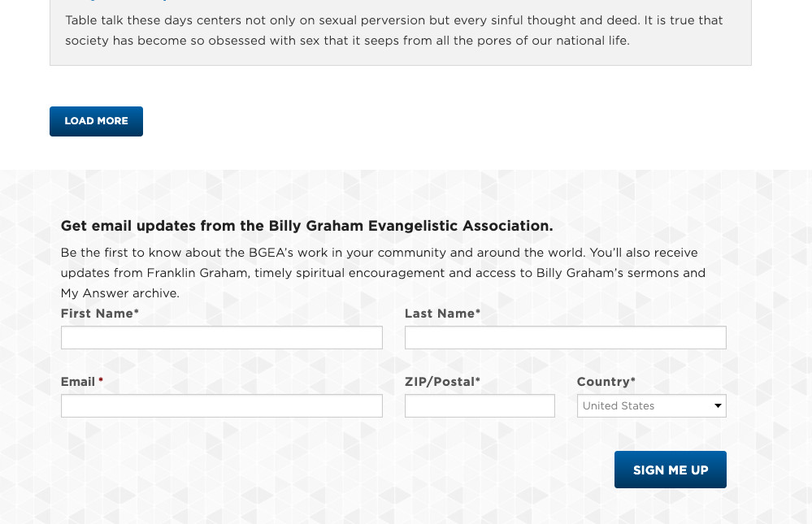Click the 'updates from Franklin Graham' text line
812x524 pixels.
click(383, 273)
